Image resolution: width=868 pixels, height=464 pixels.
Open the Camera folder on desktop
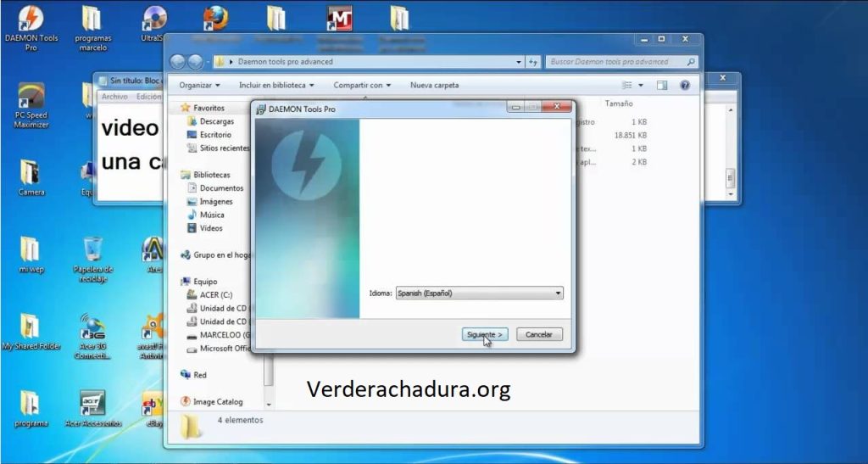31,177
